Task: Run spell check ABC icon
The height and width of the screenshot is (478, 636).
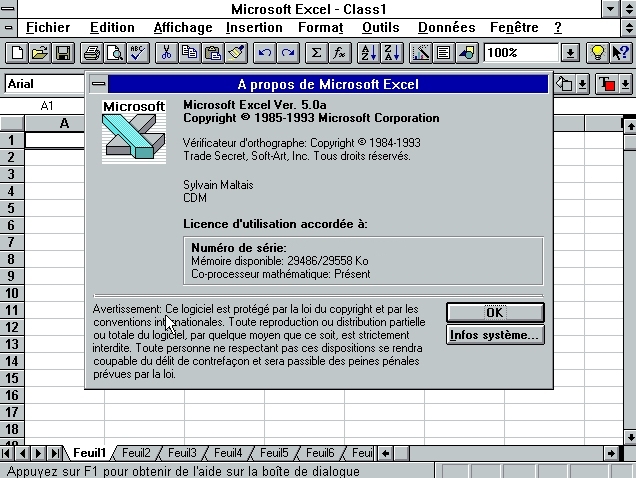Action: (138, 53)
